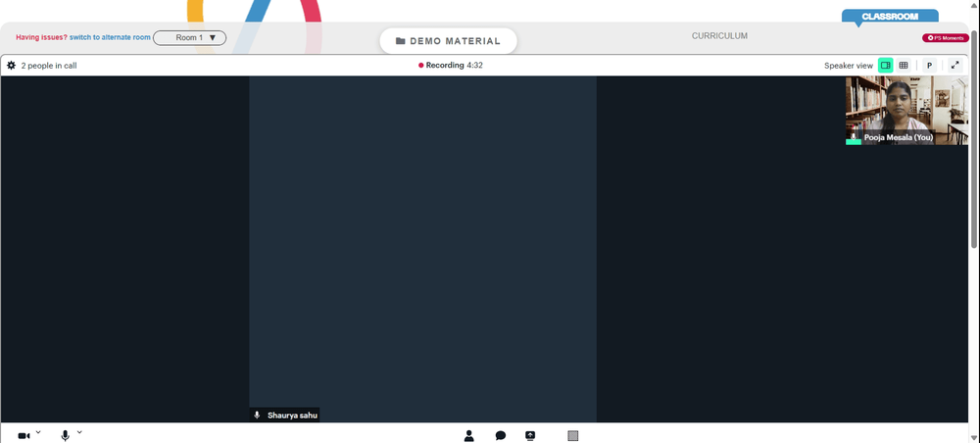This screenshot has height=443, width=980.
Task: Open the chat bubble icon
Action: tap(501, 435)
